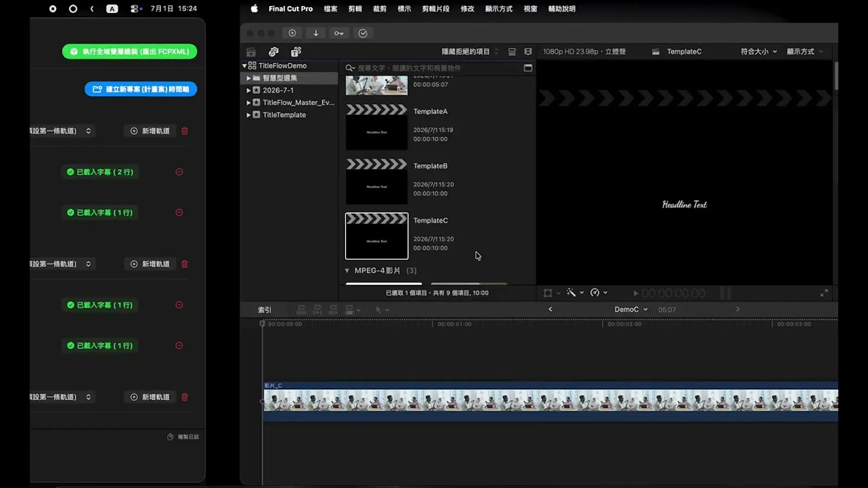Go forward in timeline history arrow
The width and height of the screenshot is (868, 488).
click(x=738, y=309)
